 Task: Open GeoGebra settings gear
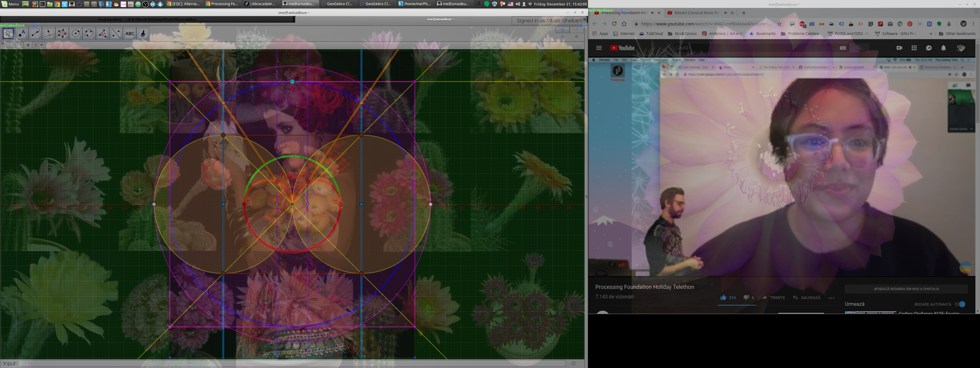(577, 36)
